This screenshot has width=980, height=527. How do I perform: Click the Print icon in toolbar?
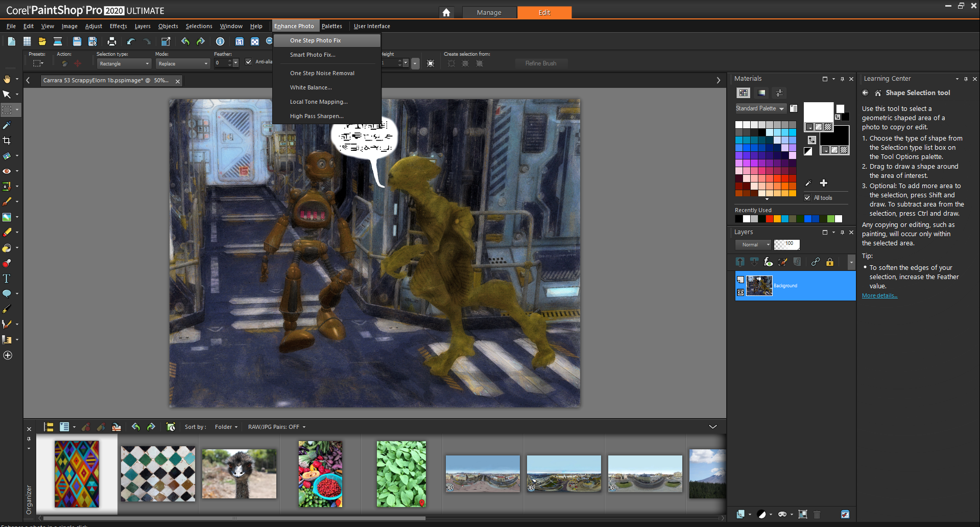tap(112, 41)
